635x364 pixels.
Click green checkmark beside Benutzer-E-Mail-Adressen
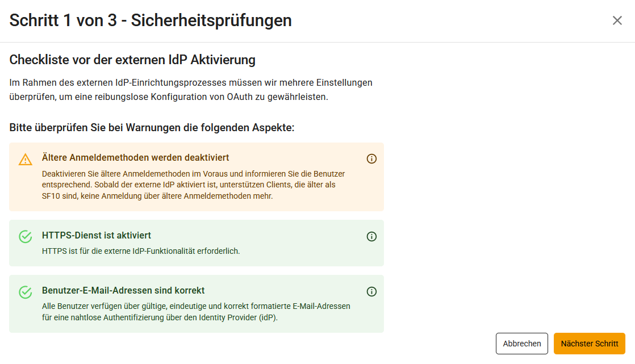[x=26, y=292]
